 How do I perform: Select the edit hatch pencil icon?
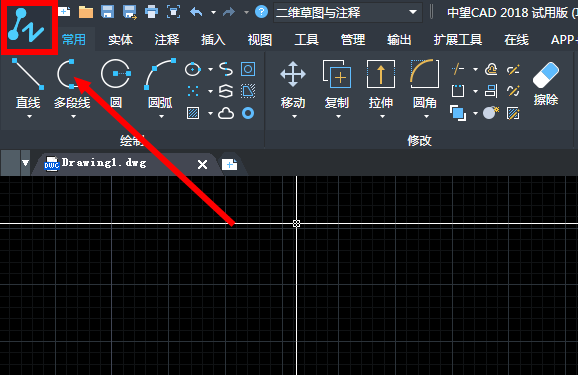point(513,113)
